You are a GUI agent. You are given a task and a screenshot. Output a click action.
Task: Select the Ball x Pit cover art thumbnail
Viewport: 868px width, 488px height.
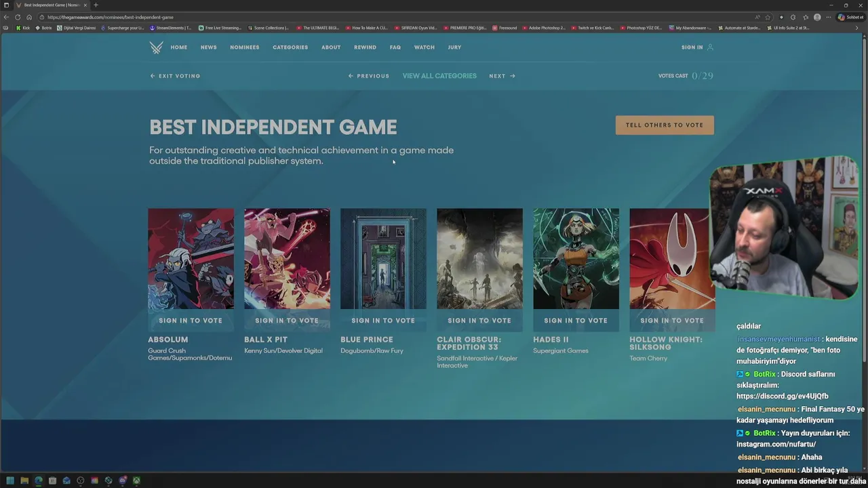(287, 259)
